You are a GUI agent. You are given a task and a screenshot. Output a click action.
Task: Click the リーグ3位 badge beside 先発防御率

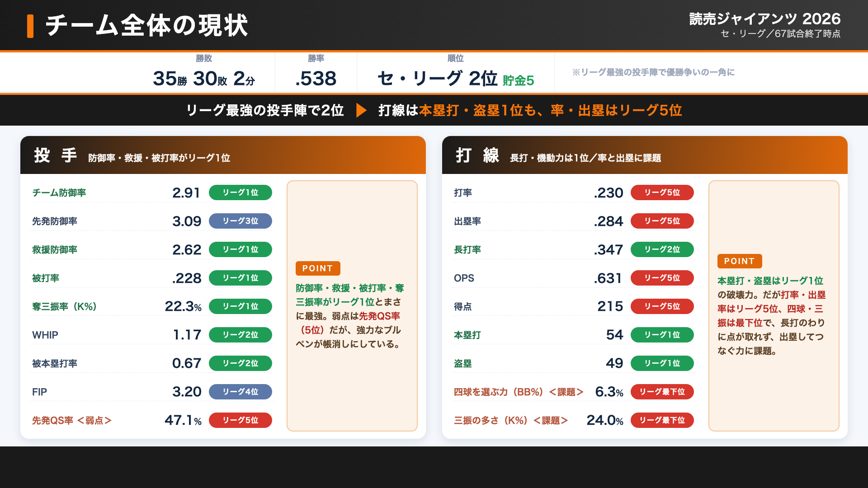pos(241,221)
